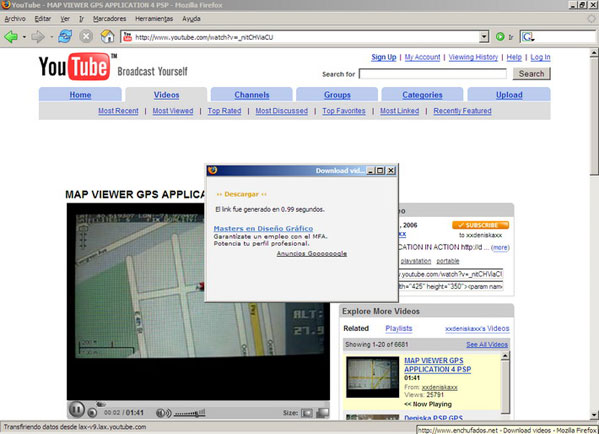Click the orange Subscribe button
Viewport: 599px width, 434px height.
481,225
